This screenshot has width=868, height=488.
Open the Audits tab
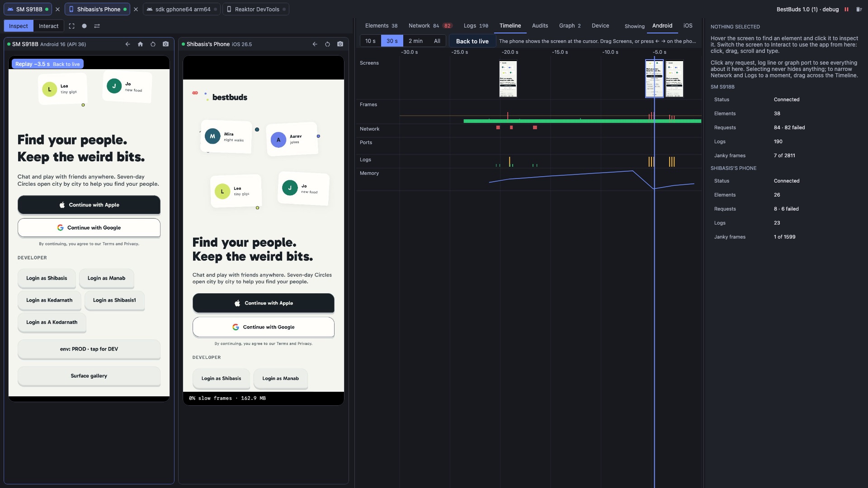coord(540,26)
